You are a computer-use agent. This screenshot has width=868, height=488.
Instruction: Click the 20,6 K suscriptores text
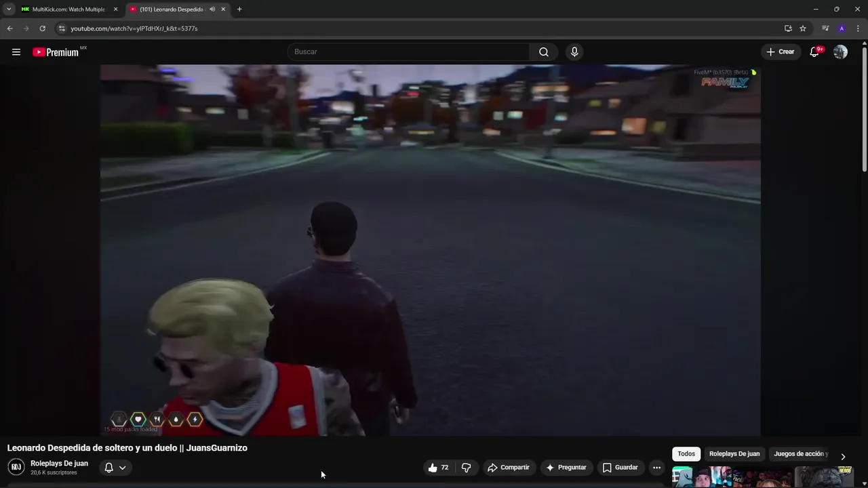click(x=54, y=472)
